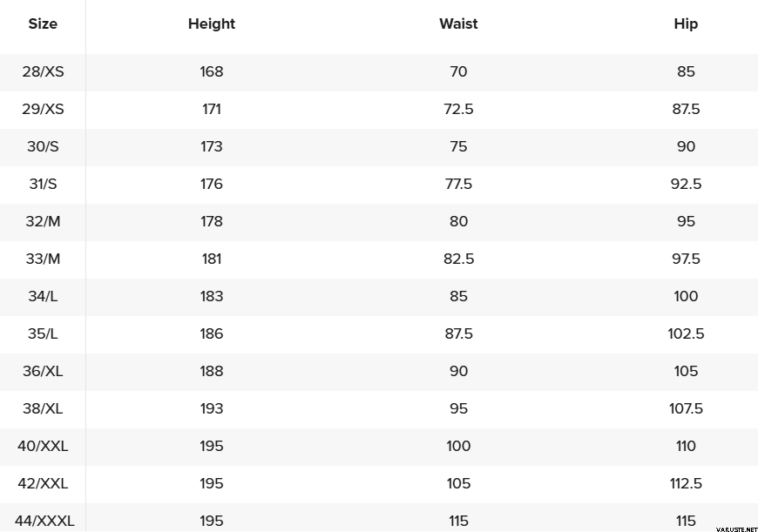Click the height value 186
The height and width of the screenshot is (532, 758).
[x=212, y=333]
